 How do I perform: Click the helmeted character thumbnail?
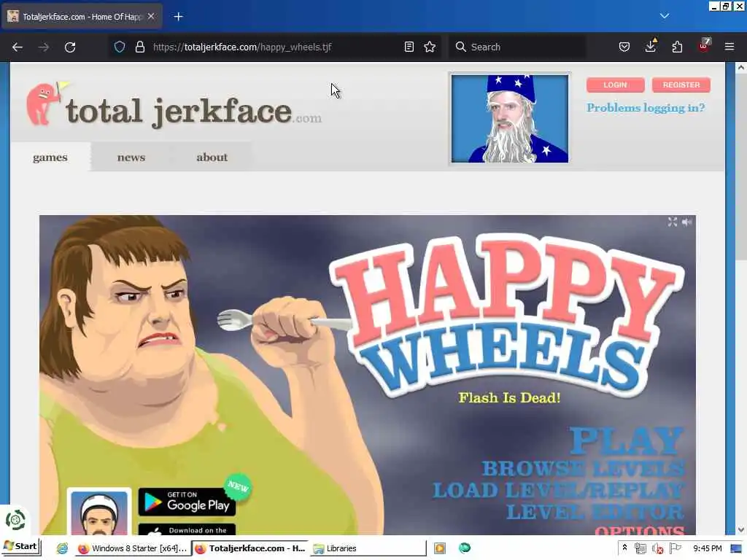pos(99,512)
